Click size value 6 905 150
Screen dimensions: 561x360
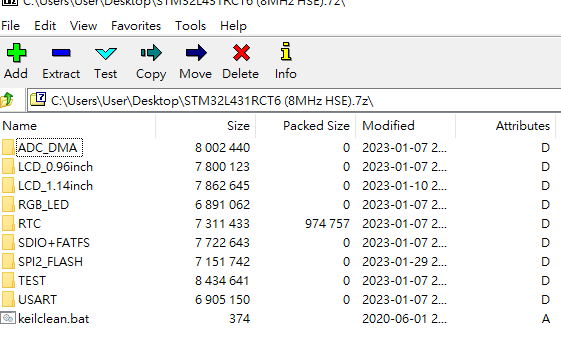[222, 299]
